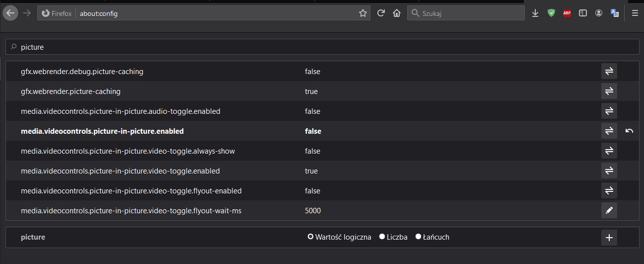This screenshot has width=644, height=264.
Task: Toggle gfx.webrender.debug.picture-caching value
Action: coord(609,72)
